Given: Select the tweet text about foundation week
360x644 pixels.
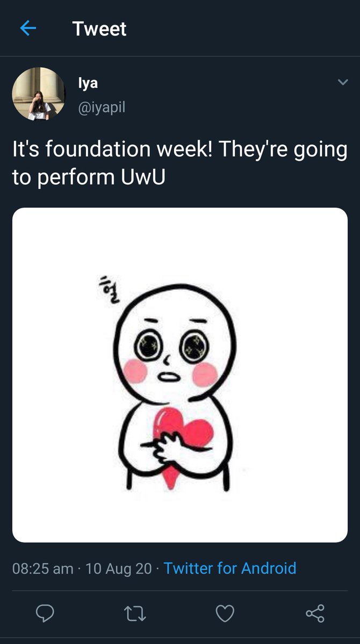Looking at the screenshot, I should click(180, 163).
